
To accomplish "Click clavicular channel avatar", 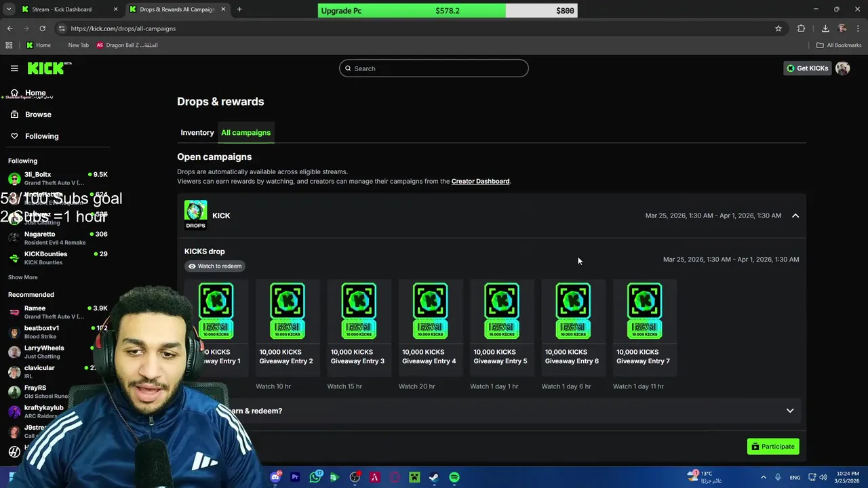I will tap(14, 372).
